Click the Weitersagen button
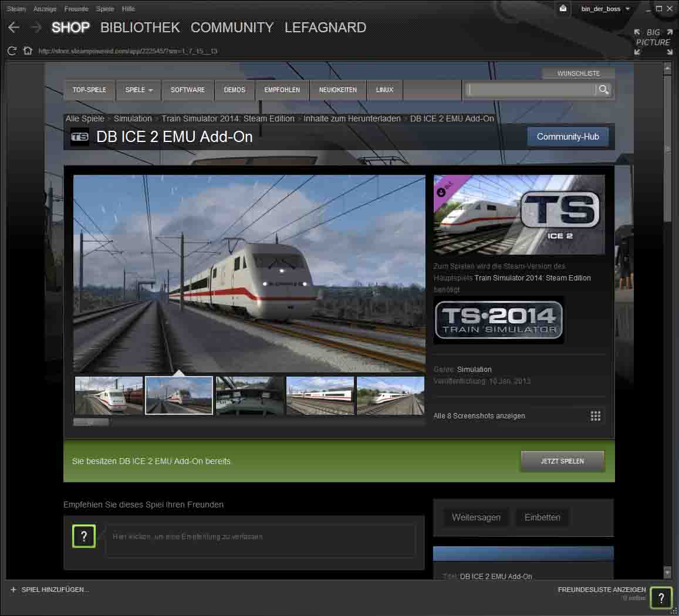 pos(476,517)
